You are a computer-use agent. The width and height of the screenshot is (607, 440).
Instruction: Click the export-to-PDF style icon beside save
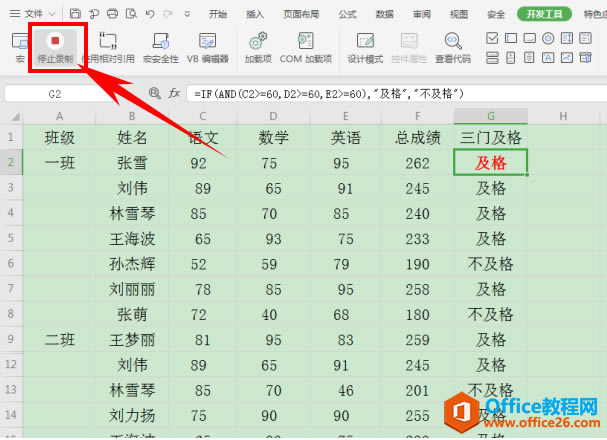(x=94, y=14)
